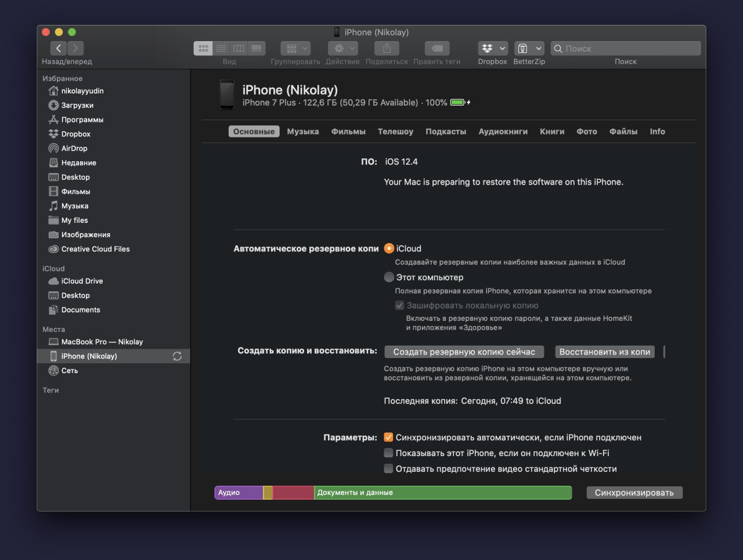
Task: Click the Share toolbar icon
Action: click(x=387, y=48)
